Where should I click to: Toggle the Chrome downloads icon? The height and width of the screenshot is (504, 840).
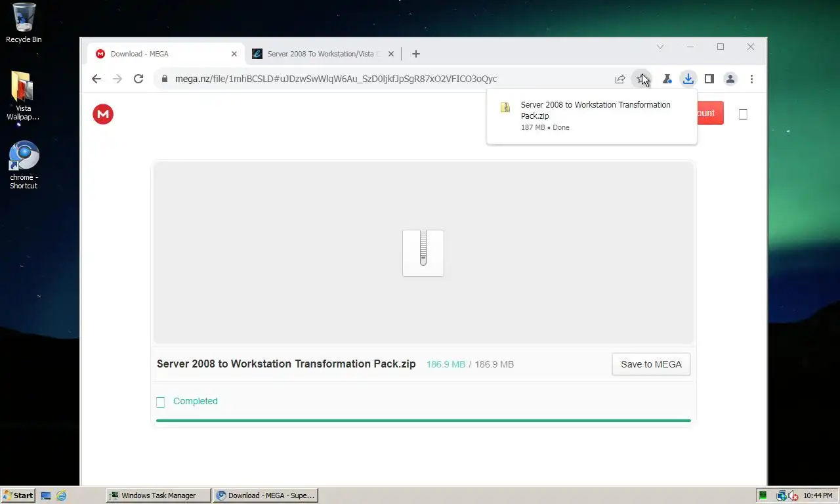point(688,79)
